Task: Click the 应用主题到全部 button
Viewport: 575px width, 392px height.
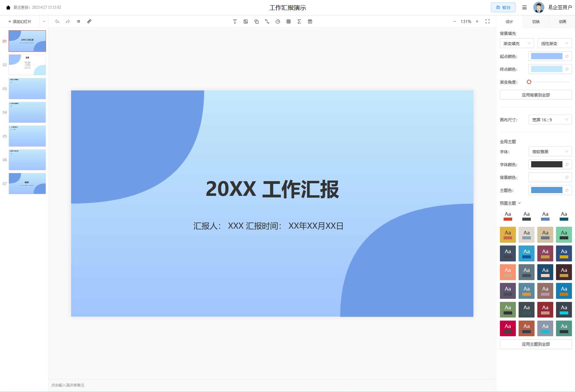Action: click(535, 344)
